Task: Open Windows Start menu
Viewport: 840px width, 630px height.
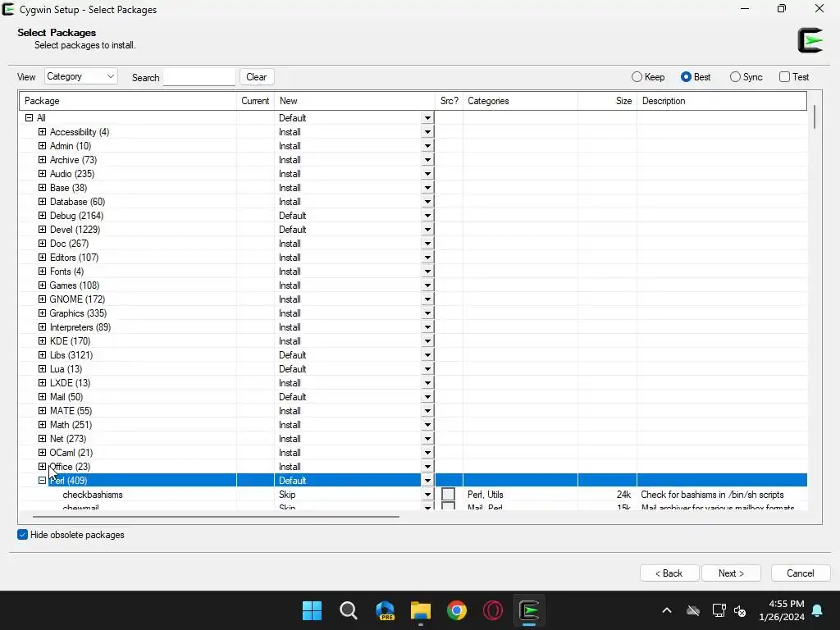Action: [312, 610]
